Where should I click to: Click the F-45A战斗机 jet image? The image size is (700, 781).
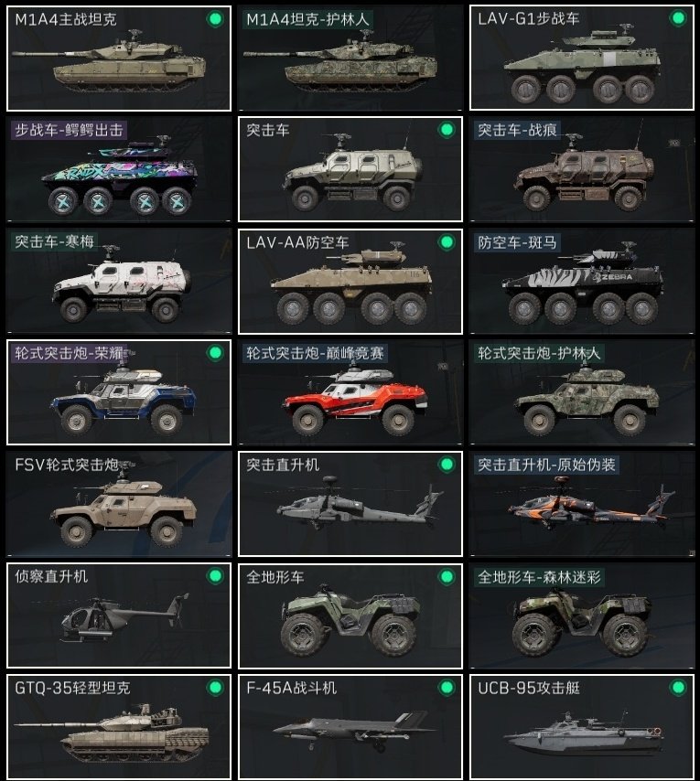pyautogui.click(x=355, y=731)
